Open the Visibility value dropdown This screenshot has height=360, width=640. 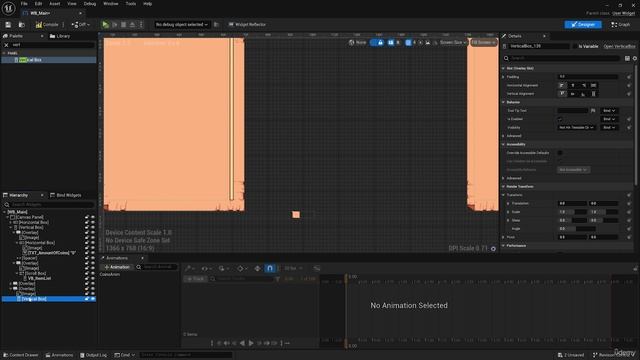(576, 128)
